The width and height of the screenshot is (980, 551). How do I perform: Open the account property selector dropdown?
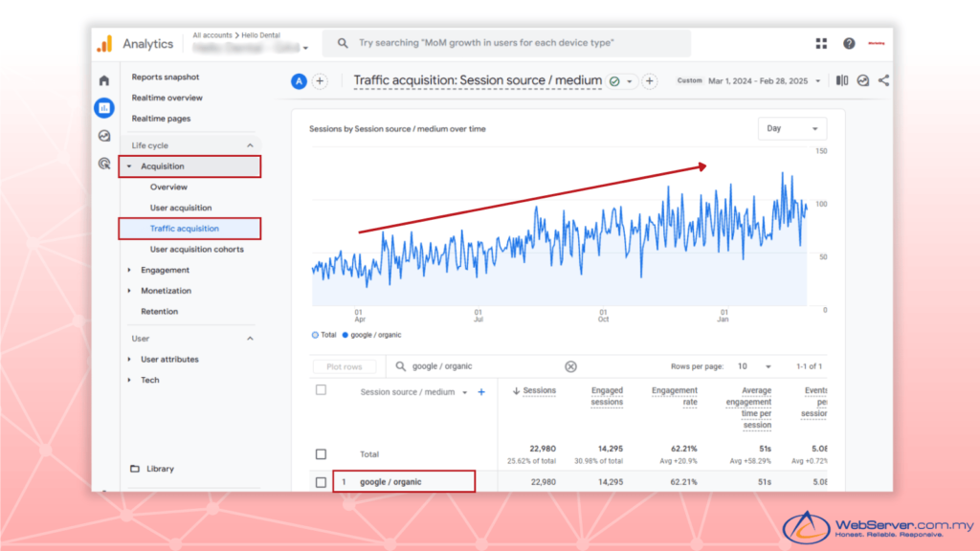tap(251, 48)
